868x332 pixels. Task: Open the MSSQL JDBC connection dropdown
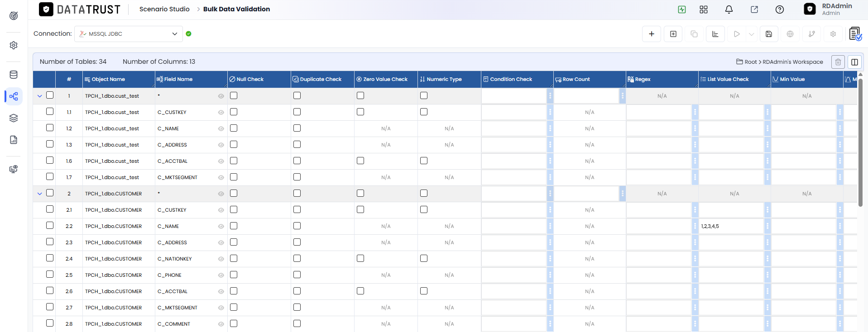129,34
